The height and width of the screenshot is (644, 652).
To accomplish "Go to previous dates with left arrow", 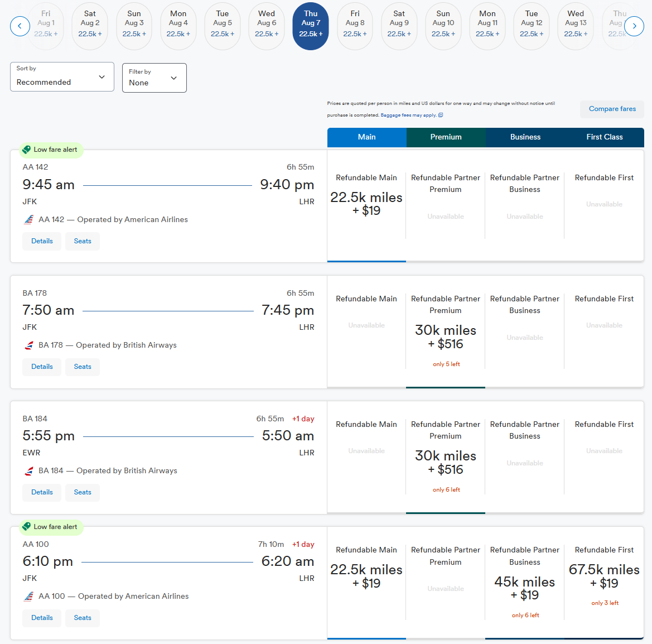I will tap(20, 26).
